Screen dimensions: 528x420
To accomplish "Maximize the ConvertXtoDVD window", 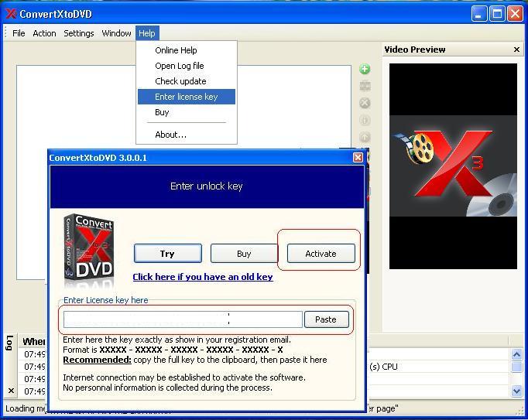I will 497,14.
